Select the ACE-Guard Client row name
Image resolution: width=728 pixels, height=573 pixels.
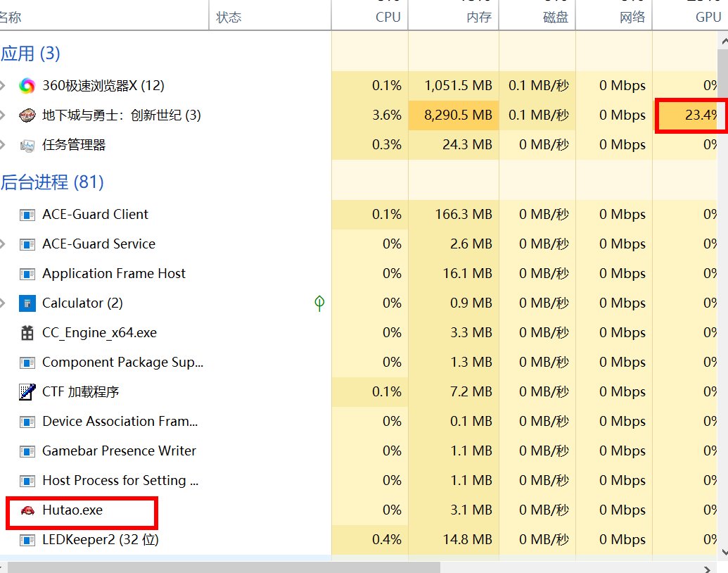pyautogui.click(x=95, y=214)
